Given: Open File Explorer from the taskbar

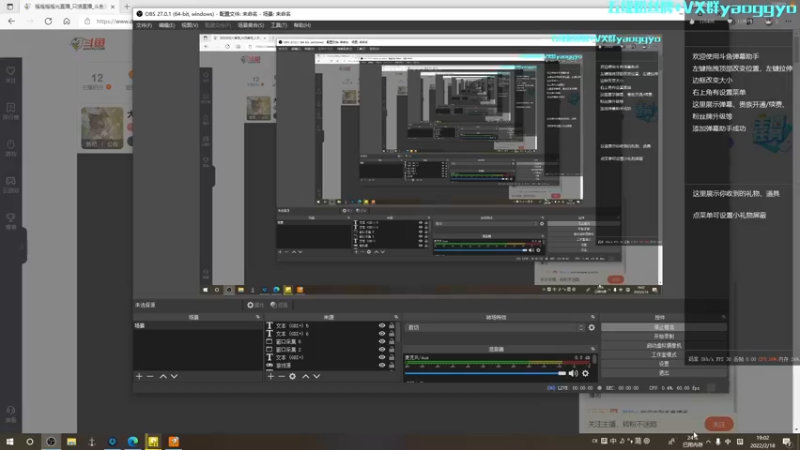Looking at the screenshot, I should (71, 442).
